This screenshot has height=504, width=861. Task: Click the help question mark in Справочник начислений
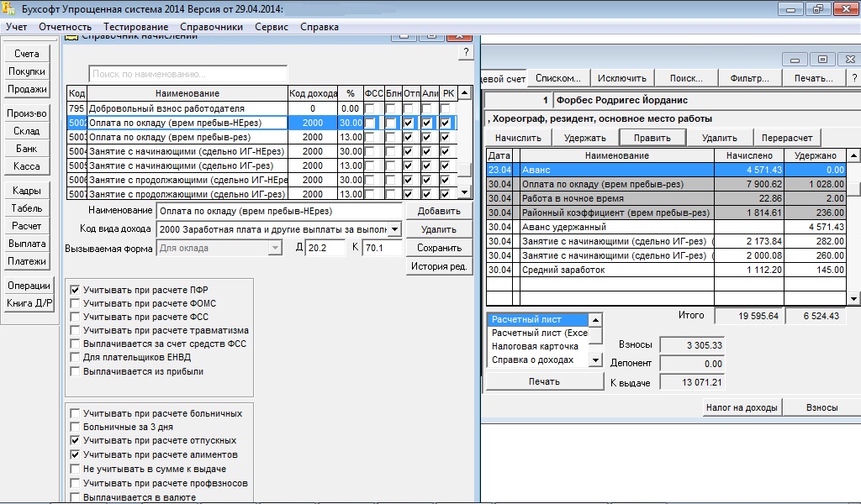tap(466, 53)
